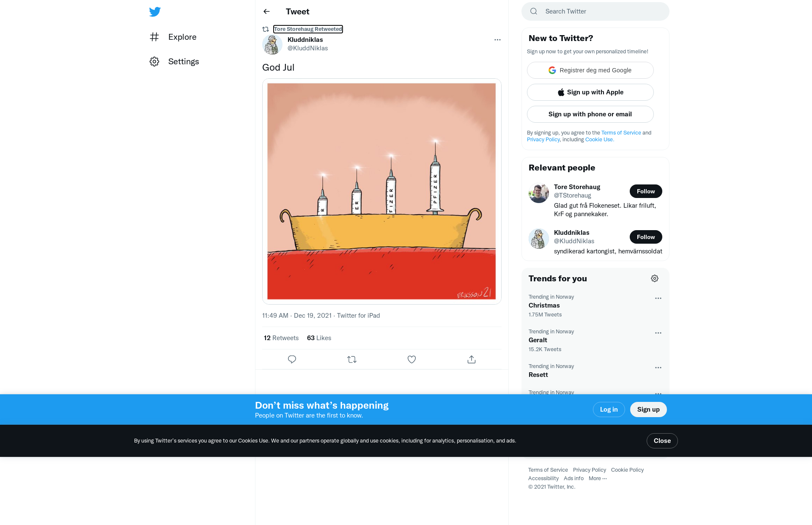Image resolution: width=812 pixels, height=525 pixels.
Task: Click the Search Twitter field
Action: coord(601,11)
